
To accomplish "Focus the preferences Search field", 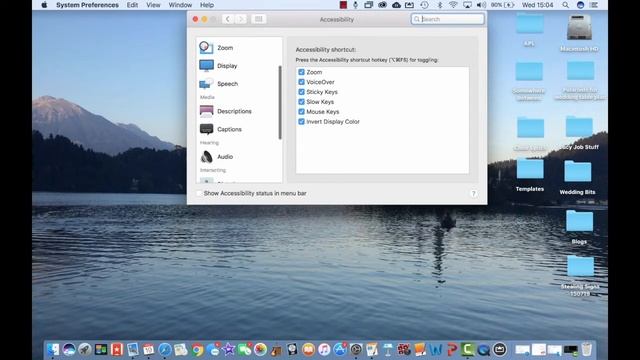I will (447, 19).
